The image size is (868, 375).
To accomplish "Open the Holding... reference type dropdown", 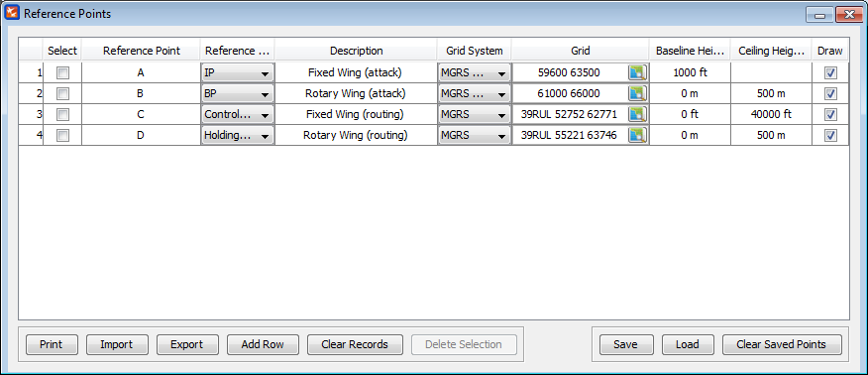I will pyautogui.click(x=238, y=135).
